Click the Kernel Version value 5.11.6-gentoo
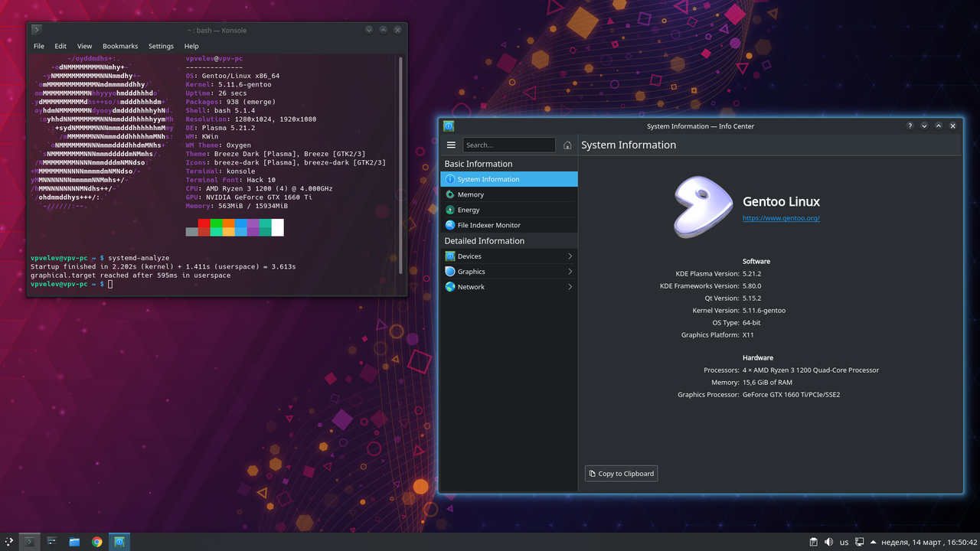The width and height of the screenshot is (980, 551). [x=764, y=310]
